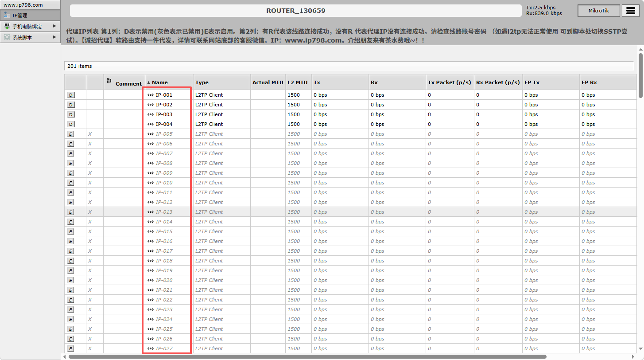Click the D button for IP-004
Viewport: 644px width, 360px height.
coord(71,124)
